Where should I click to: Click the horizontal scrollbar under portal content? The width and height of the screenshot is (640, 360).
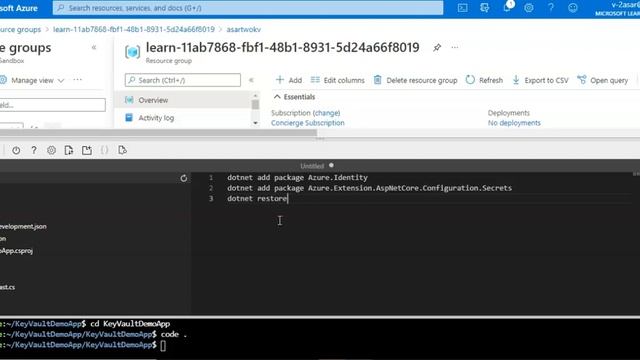[x=158, y=133]
